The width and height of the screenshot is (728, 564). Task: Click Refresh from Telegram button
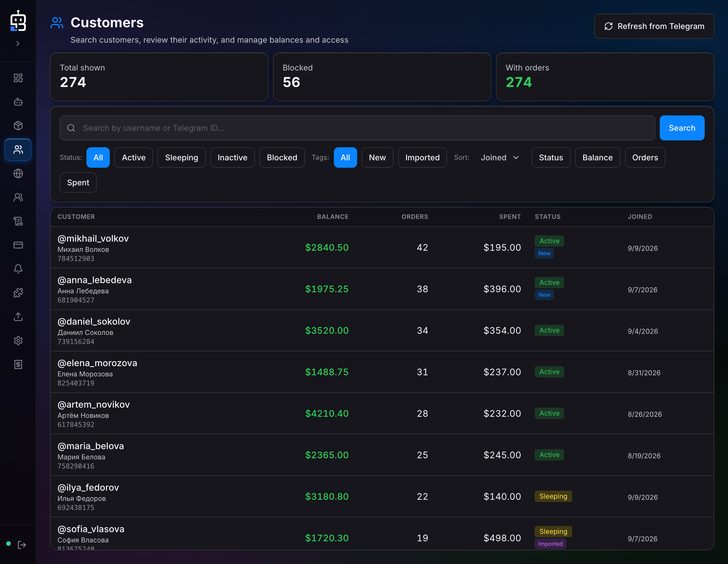[654, 26]
